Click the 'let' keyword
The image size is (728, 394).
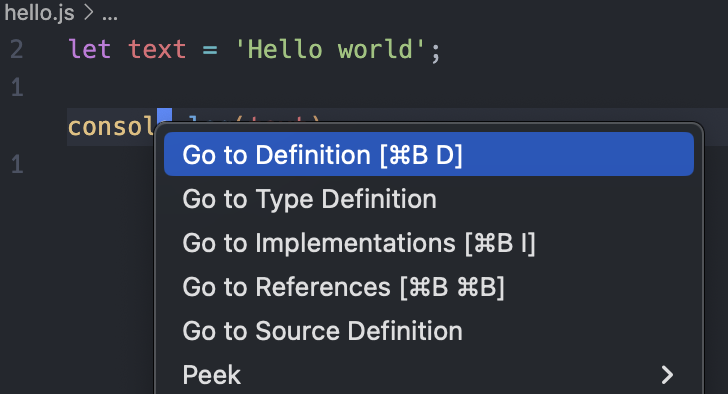[x=90, y=49]
